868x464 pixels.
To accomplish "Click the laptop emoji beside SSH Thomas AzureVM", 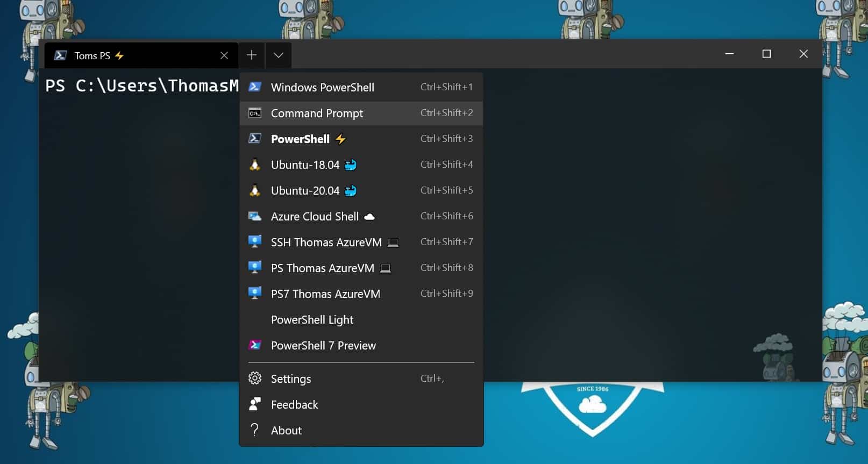I will 393,242.
